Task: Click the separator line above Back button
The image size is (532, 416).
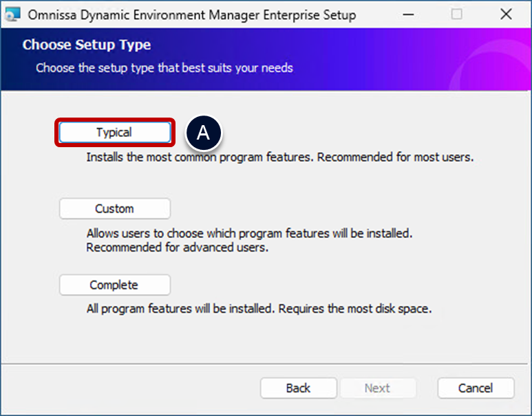Action: click(x=266, y=362)
